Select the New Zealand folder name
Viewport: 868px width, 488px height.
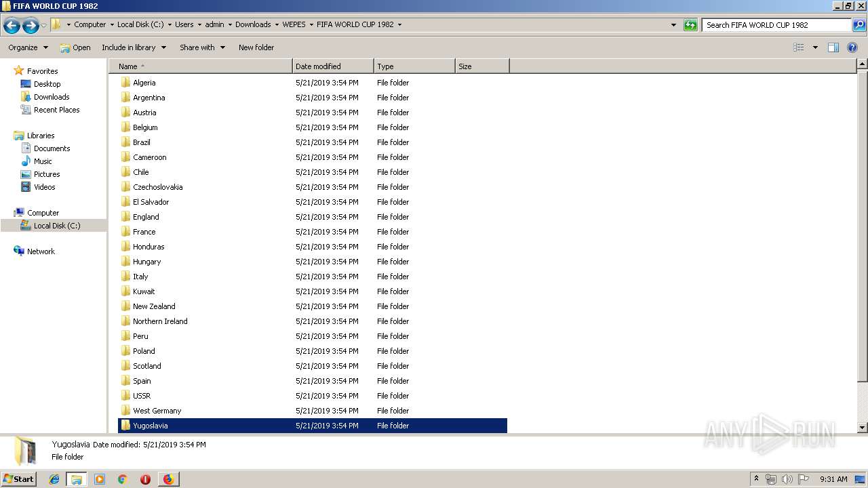point(154,306)
